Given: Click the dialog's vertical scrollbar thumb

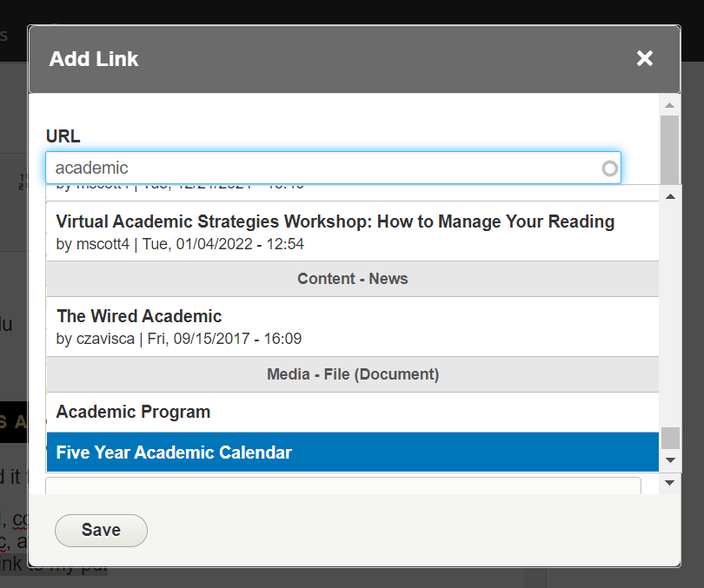Looking at the screenshot, I should point(669,148).
